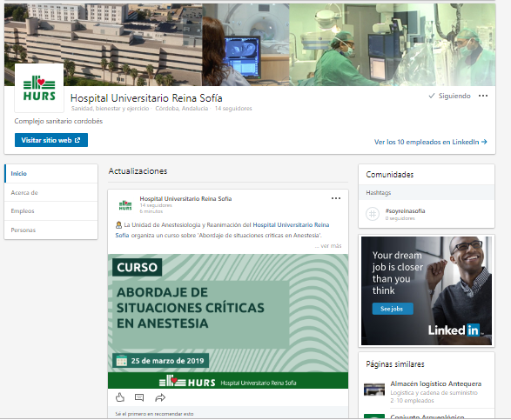
Task: Open the post options ellipsis menu
Action: [336, 198]
